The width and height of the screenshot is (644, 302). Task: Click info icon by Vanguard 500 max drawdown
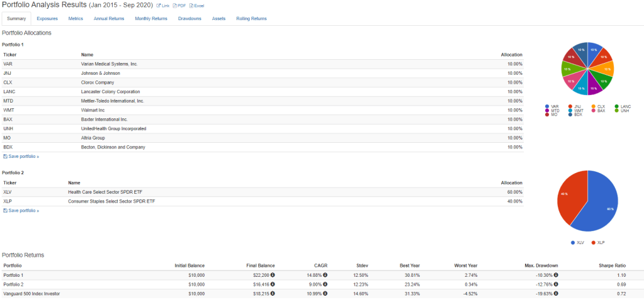556,294
